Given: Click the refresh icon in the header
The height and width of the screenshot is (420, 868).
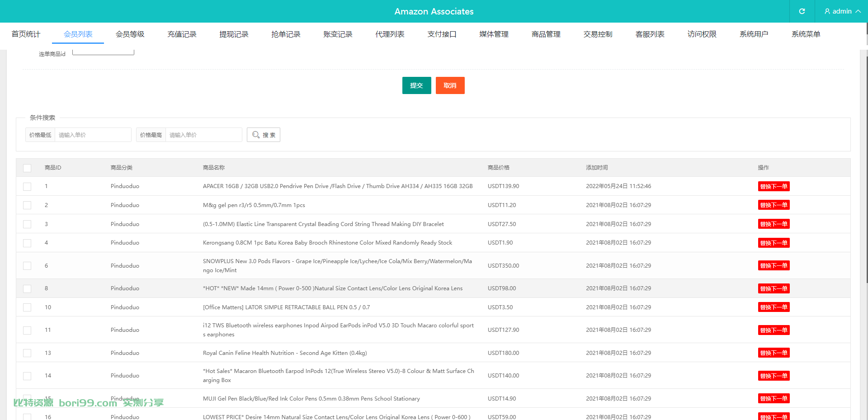Looking at the screenshot, I should pyautogui.click(x=802, y=11).
